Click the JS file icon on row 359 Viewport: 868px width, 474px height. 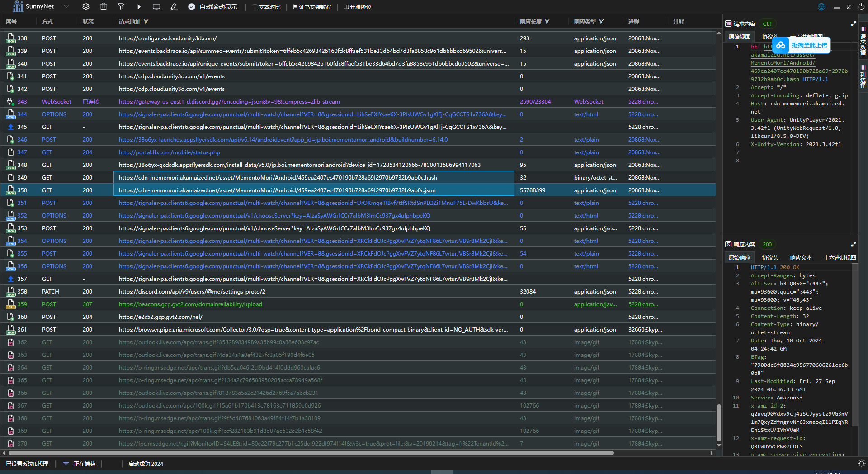10,304
